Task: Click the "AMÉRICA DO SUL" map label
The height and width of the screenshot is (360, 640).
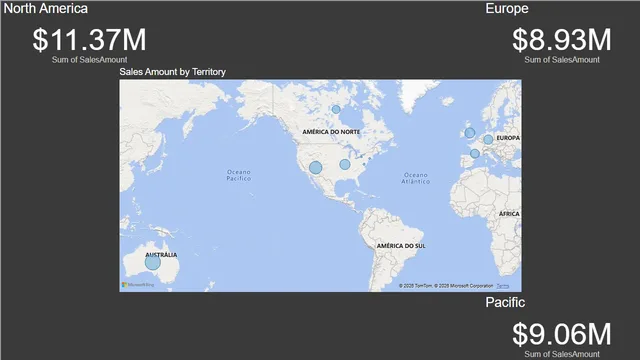Action: pos(401,246)
